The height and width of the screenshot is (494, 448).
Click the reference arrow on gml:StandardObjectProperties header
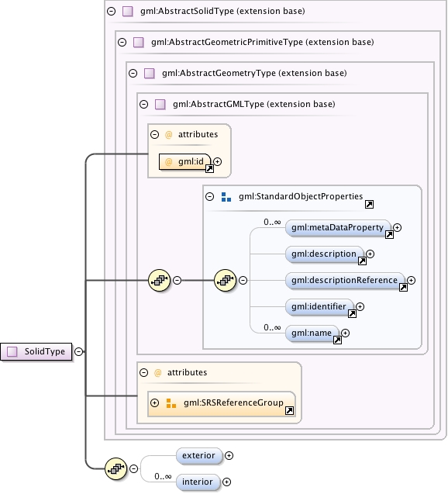[x=369, y=205]
